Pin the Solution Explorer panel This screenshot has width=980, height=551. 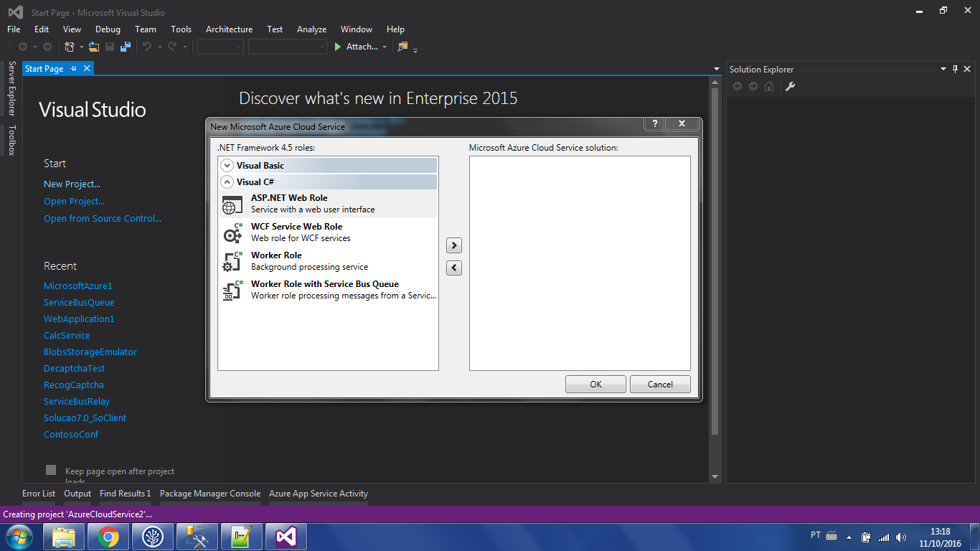pos(955,69)
